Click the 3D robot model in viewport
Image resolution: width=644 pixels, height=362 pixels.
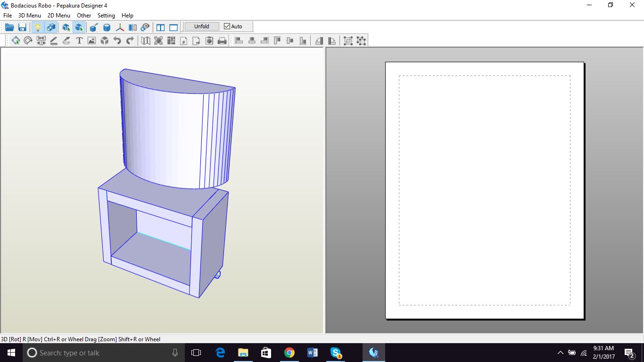click(167, 184)
